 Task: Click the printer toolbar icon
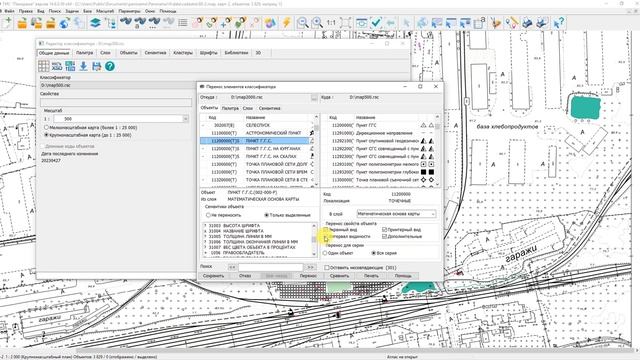(527, 23)
